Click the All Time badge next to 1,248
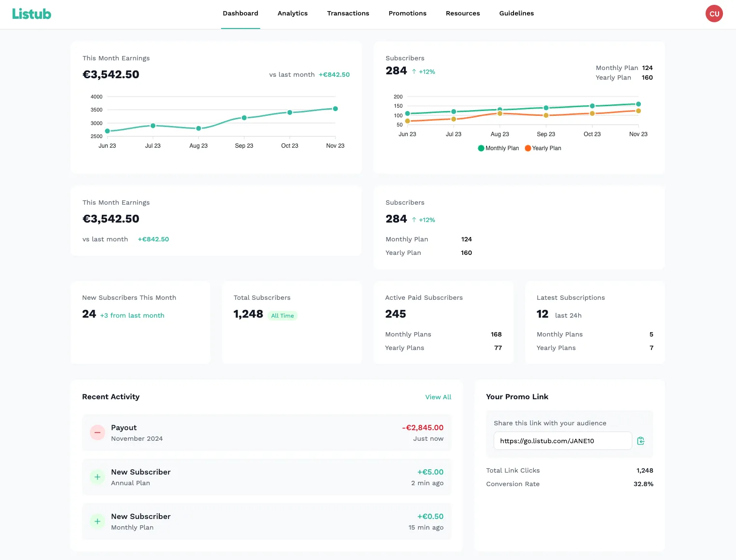736x560 pixels. 282,315
